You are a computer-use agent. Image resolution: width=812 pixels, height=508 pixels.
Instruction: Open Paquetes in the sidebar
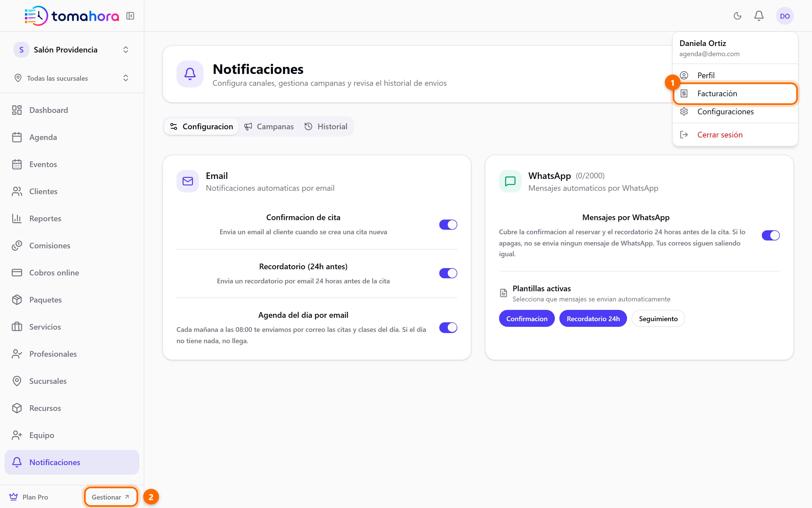pyautogui.click(x=72, y=300)
